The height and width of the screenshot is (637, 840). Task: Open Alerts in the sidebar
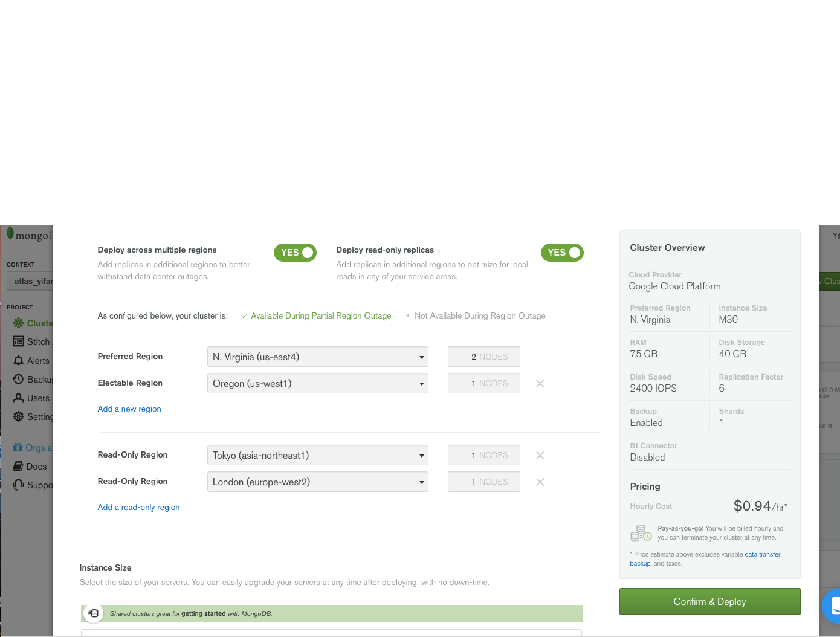[x=38, y=360]
